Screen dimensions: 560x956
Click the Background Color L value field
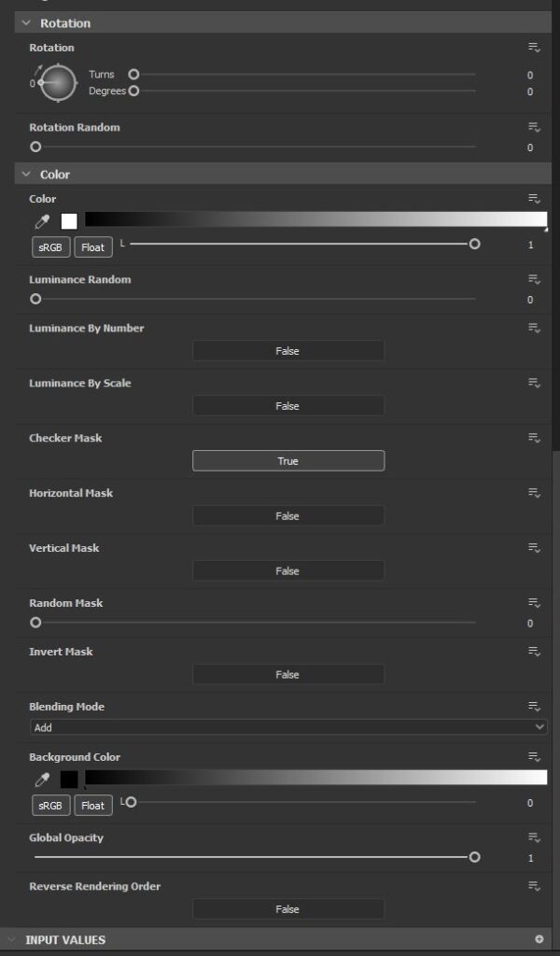pyautogui.click(x=529, y=804)
